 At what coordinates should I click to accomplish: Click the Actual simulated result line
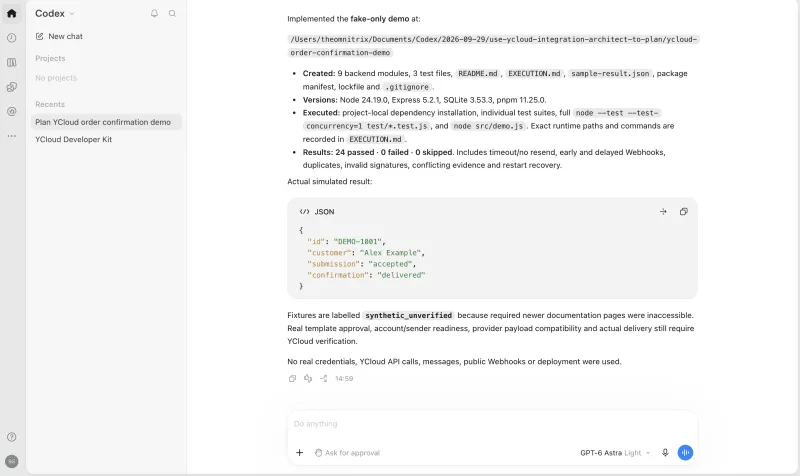tap(330, 182)
